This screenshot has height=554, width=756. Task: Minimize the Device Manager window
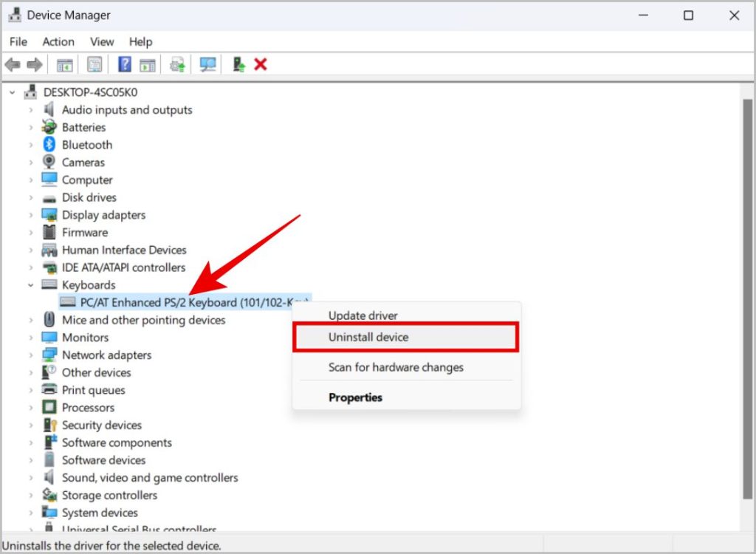pos(643,16)
